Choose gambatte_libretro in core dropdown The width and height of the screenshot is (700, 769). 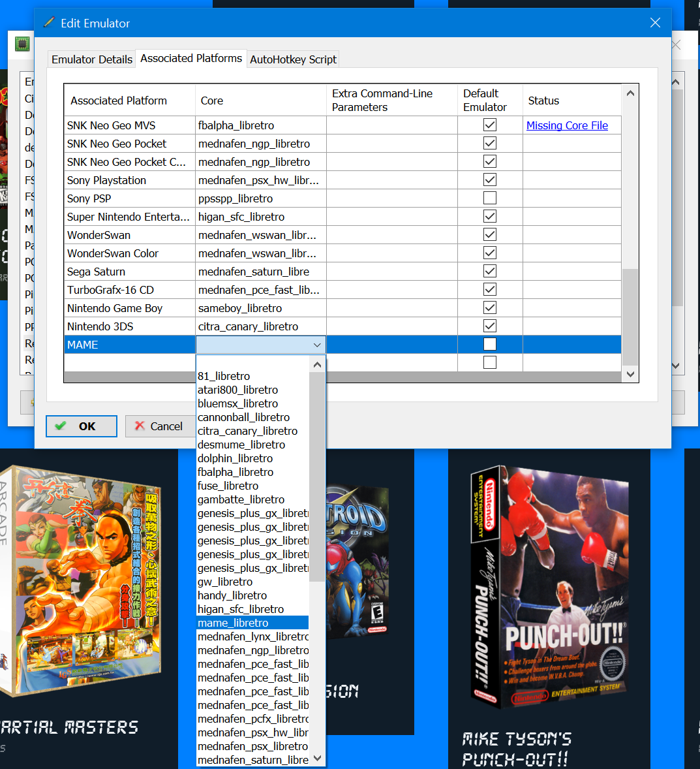[252, 500]
